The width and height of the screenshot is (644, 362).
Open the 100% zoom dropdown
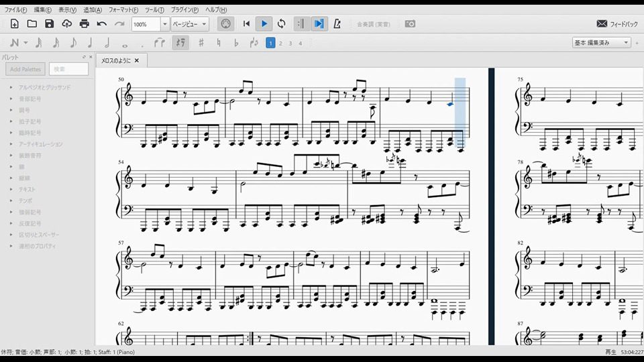165,24
